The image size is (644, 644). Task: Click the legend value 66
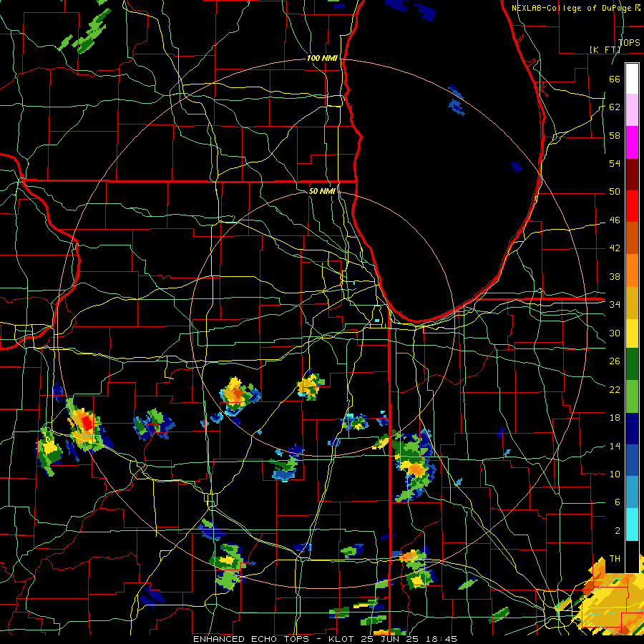coord(615,79)
